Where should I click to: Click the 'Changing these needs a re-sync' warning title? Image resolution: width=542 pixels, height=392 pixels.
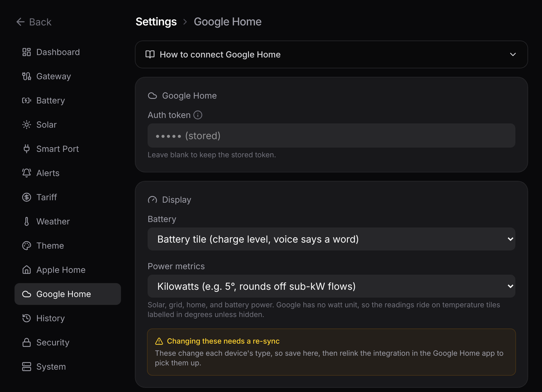click(223, 341)
